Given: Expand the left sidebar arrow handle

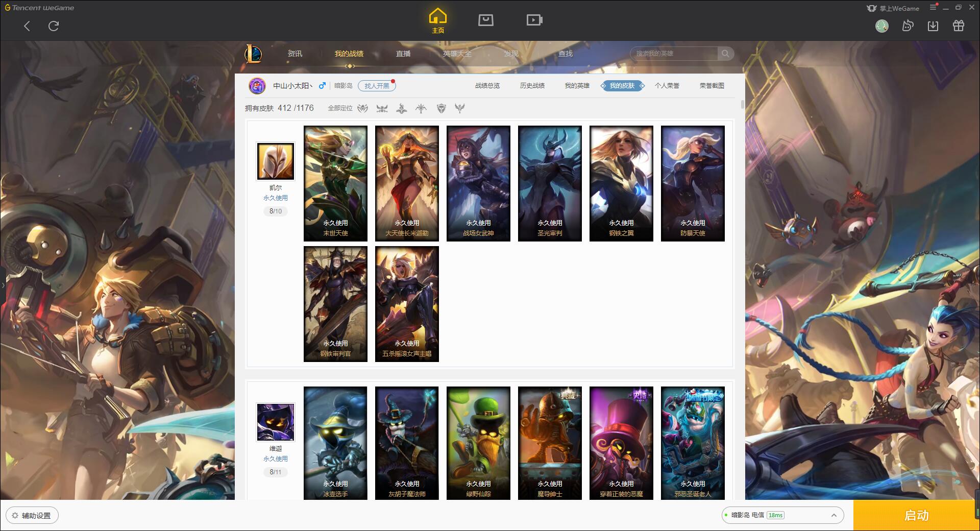Looking at the screenshot, I should (3, 285).
